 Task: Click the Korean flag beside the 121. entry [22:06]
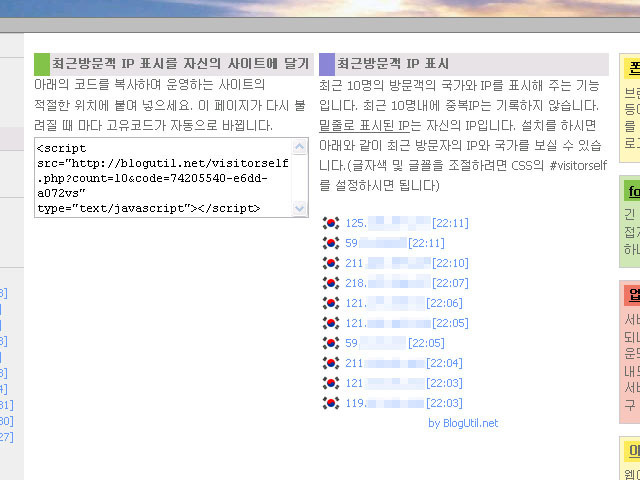(x=331, y=303)
